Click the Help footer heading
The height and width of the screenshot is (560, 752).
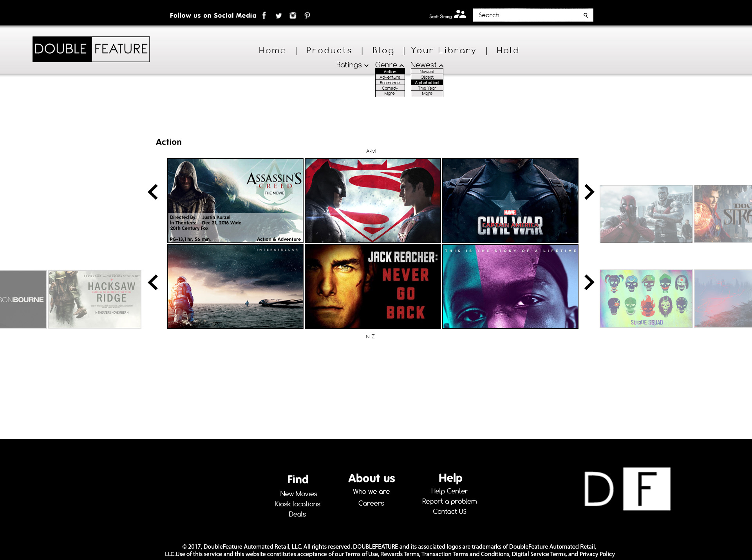coord(450,478)
